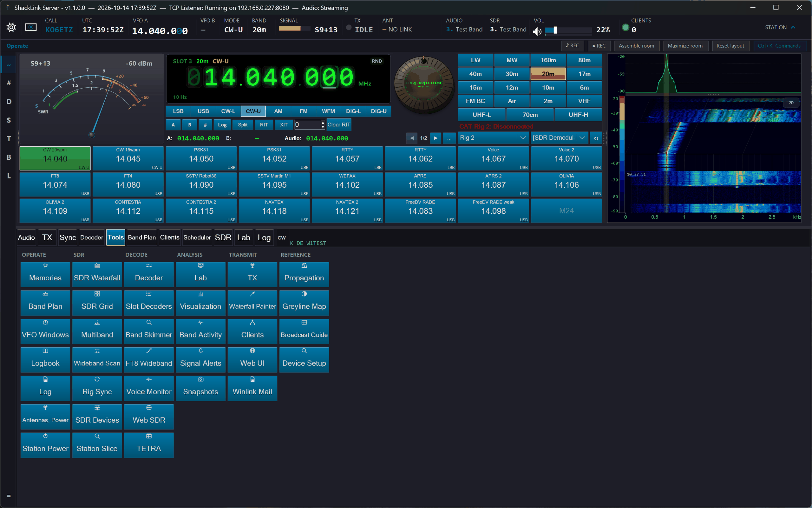This screenshot has height=508, width=812.
Task: Open the Audio tab
Action: pyautogui.click(x=26, y=237)
